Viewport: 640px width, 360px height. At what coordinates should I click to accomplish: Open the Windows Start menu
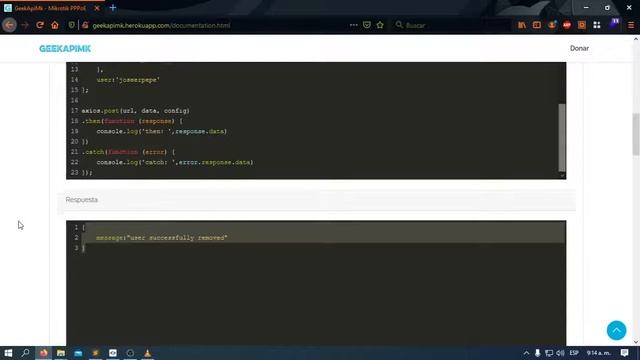point(8,353)
